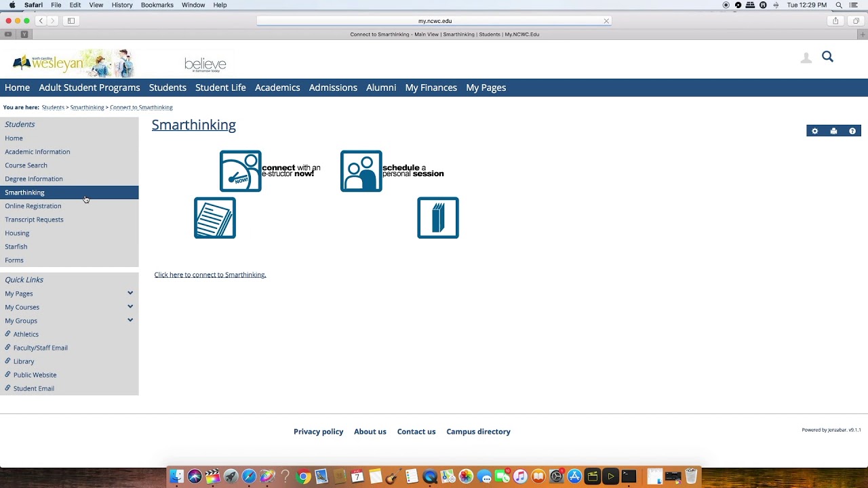Image resolution: width=868 pixels, height=488 pixels.
Task: Expand My Groups in Quick Links
Action: click(130, 321)
